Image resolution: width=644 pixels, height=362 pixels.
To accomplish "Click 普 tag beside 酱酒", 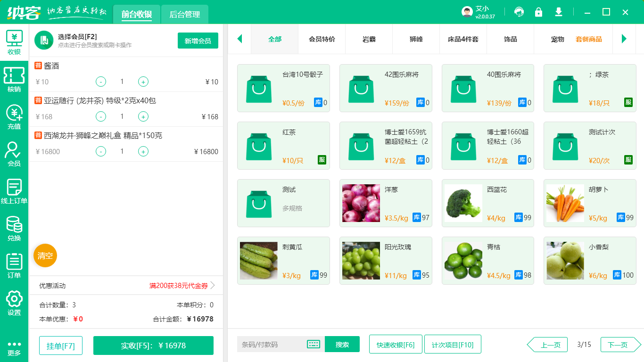I will click(x=38, y=66).
